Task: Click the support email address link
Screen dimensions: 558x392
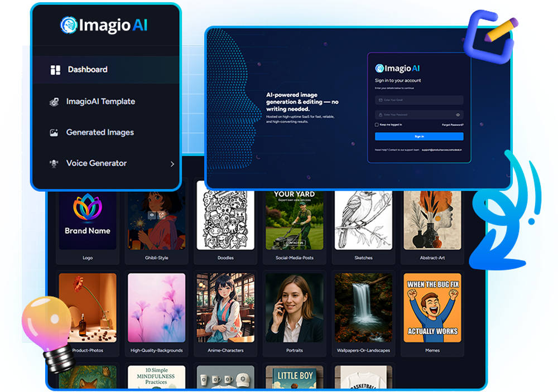Action: pos(441,150)
